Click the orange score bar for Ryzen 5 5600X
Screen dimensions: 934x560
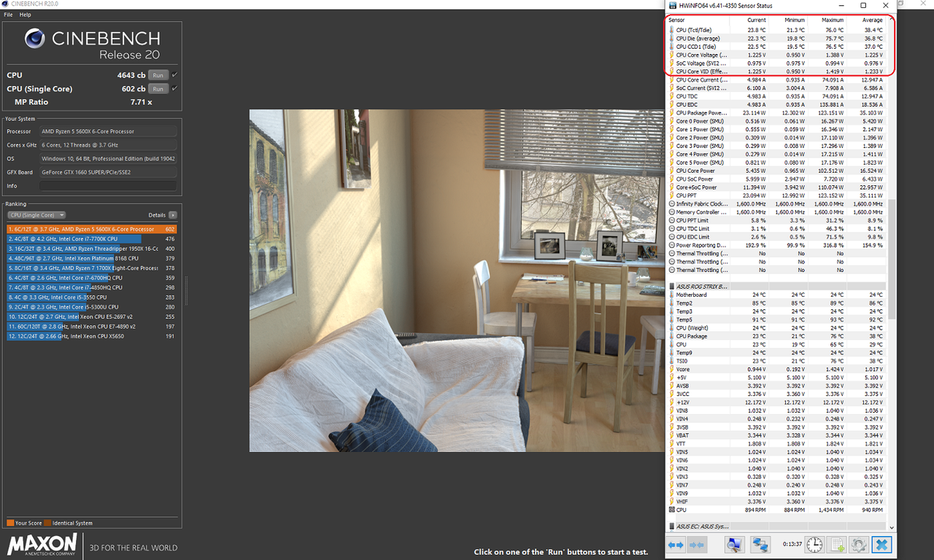coord(88,229)
